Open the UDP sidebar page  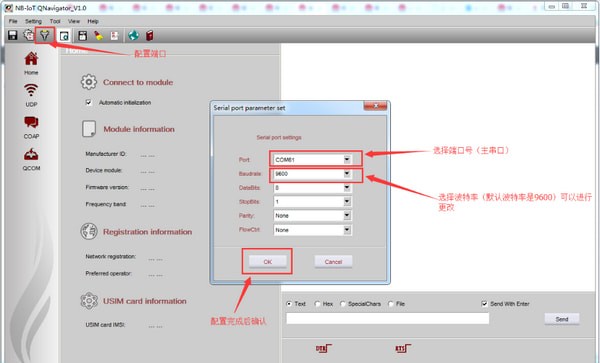[31, 95]
